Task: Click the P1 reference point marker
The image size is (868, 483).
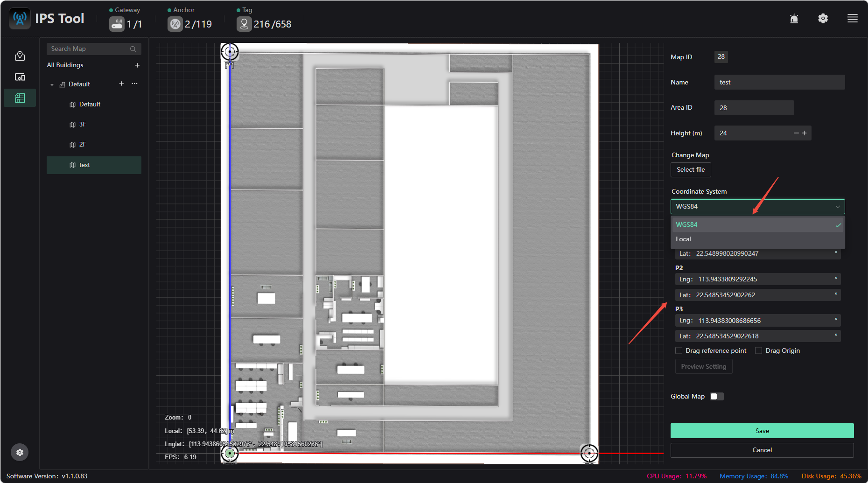Action: click(230, 52)
